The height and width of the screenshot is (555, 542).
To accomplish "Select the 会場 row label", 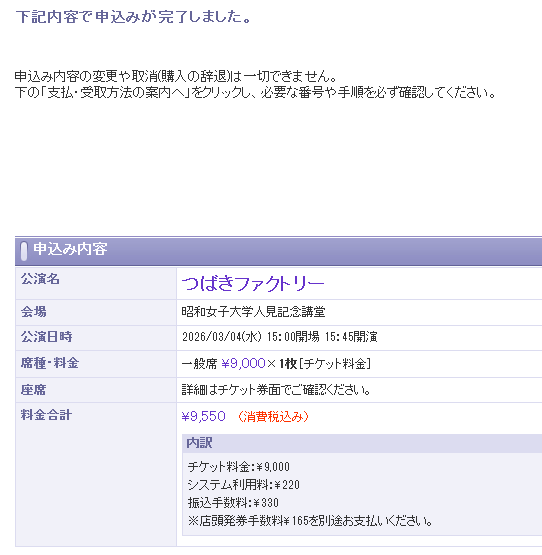I will [x=34, y=312].
